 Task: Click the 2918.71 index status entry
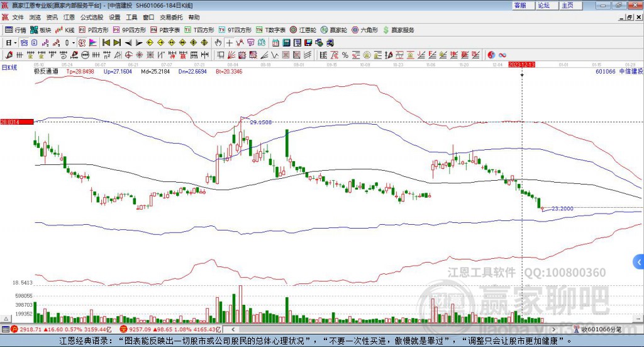point(61,329)
